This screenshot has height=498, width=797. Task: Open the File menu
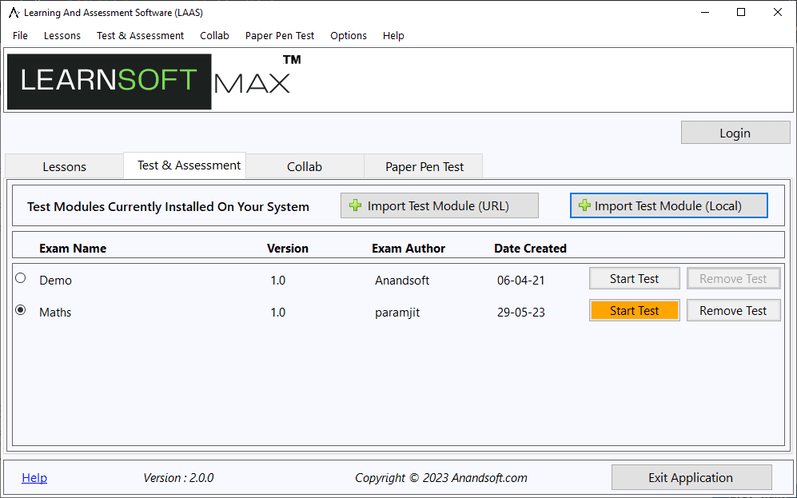coord(20,35)
